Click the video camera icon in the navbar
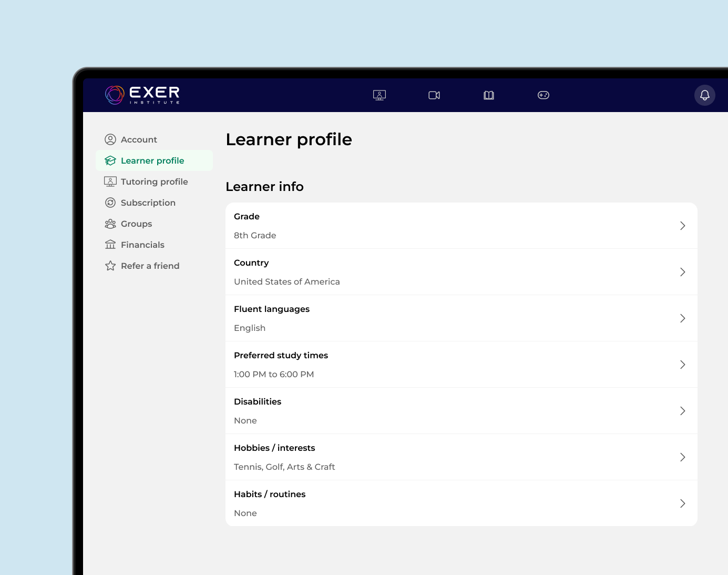 click(434, 95)
